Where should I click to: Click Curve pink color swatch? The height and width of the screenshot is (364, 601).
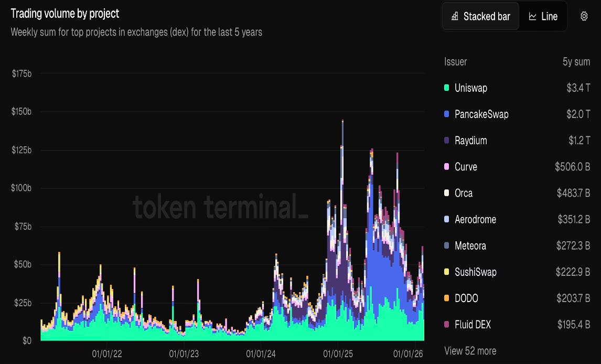(446, 166)
